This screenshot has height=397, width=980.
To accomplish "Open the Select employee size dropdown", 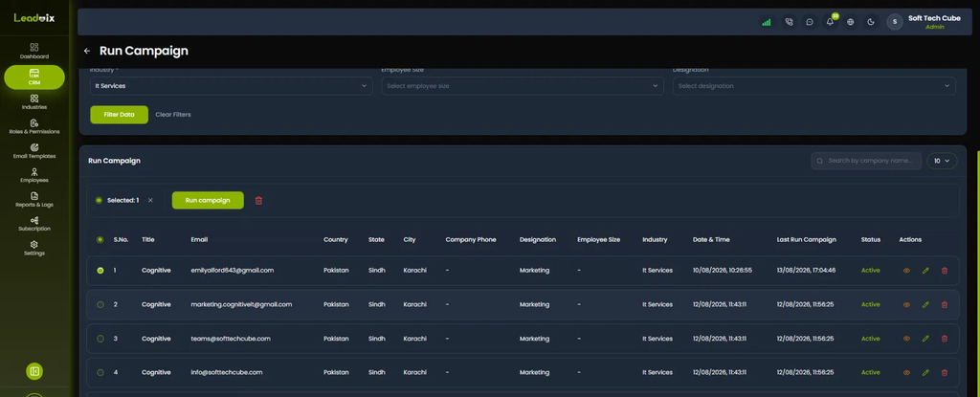I will [523, 86].
